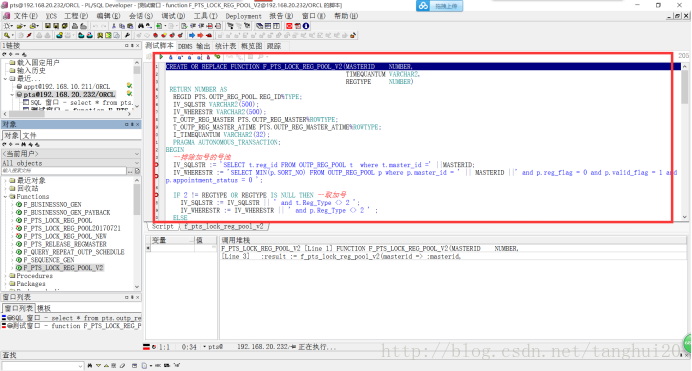
Task: Open the 调试(D) menu
Action: coord(173,16)
